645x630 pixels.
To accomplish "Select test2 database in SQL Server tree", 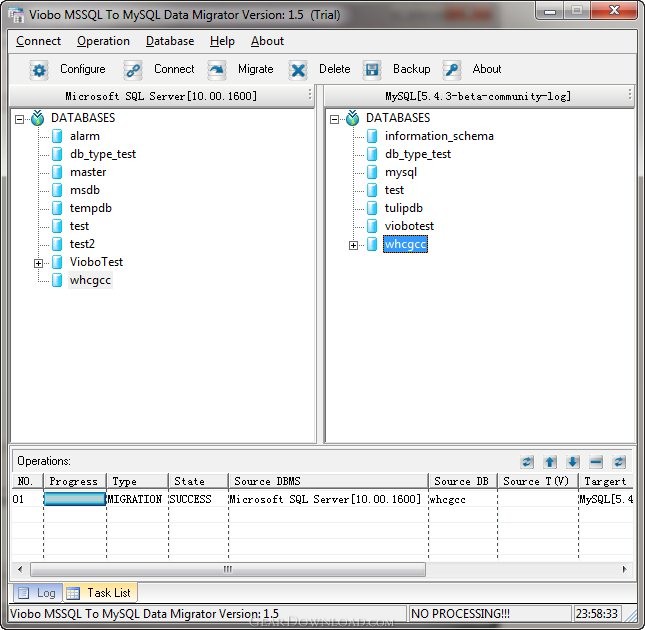I will [82, 244].
